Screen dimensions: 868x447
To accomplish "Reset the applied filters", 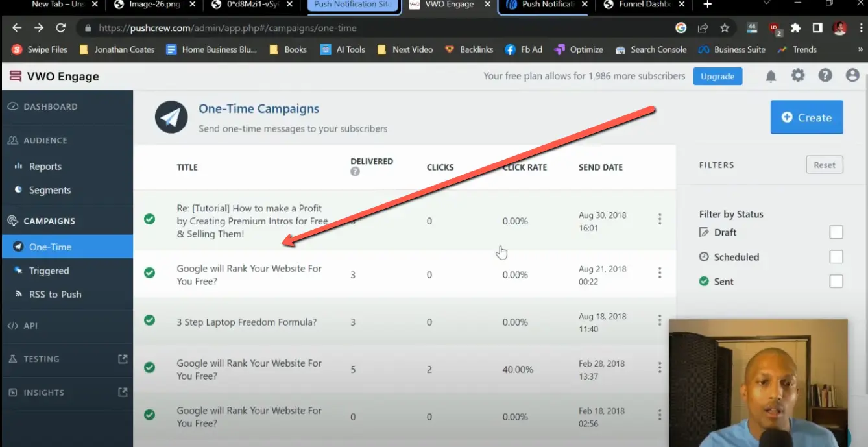I will (x=824, y=164).
